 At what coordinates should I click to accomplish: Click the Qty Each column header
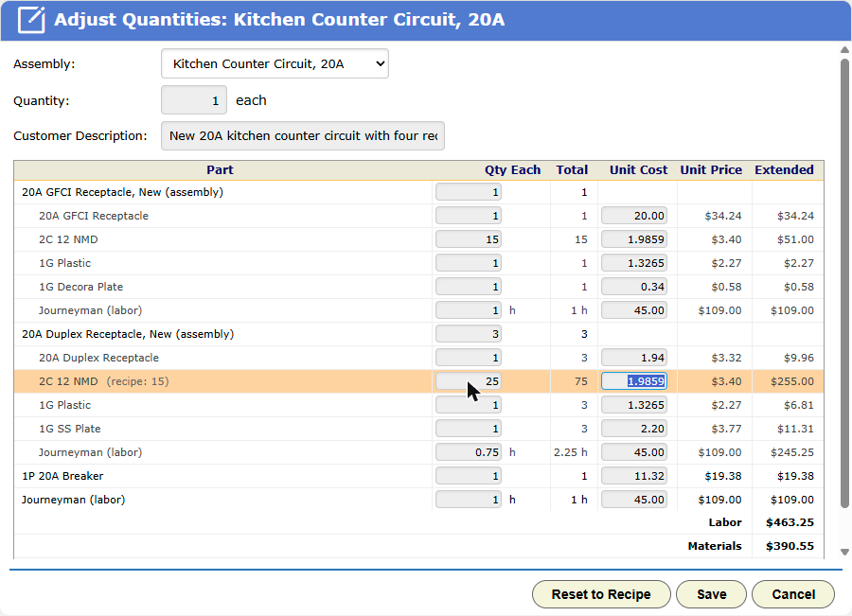click(x=512, y=170)
